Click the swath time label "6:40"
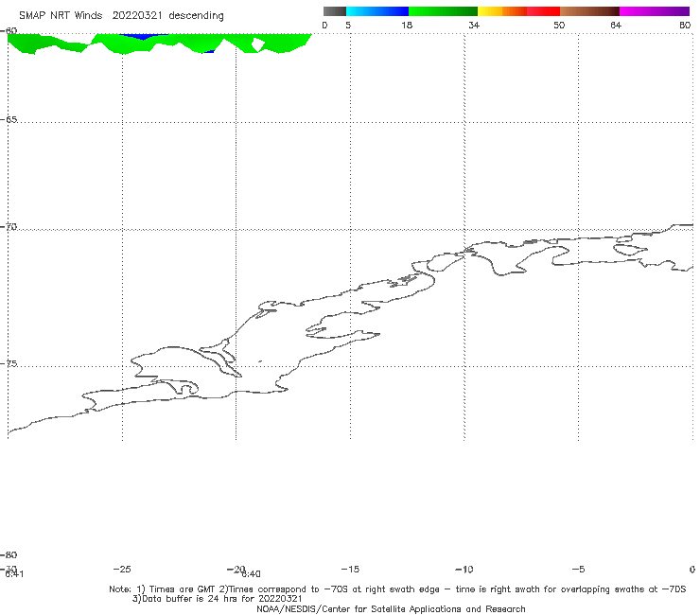Viewport: 700px width, 615px height. coord(252,574)
